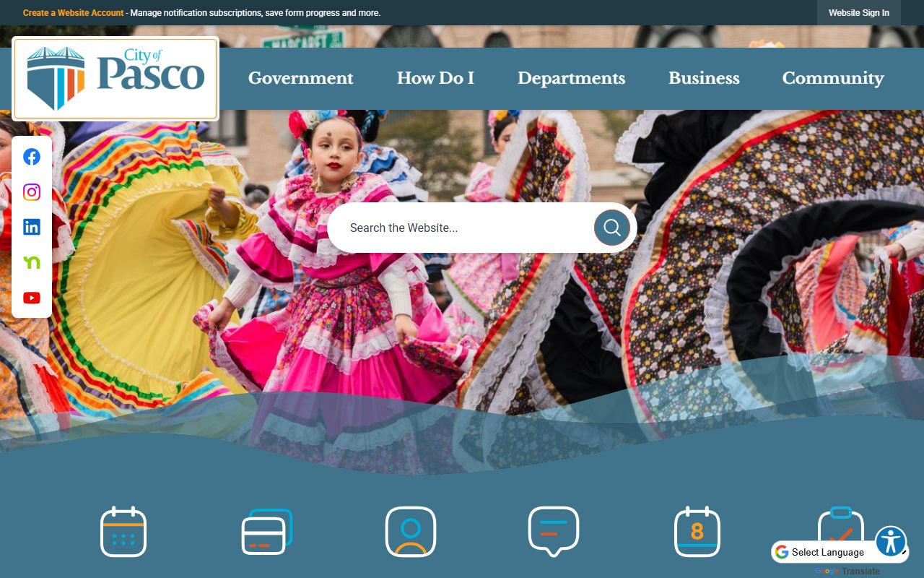Image resolution: width=924 pixels, height=578 pixels.
Task: Open the Business menu
Action: 704,78
